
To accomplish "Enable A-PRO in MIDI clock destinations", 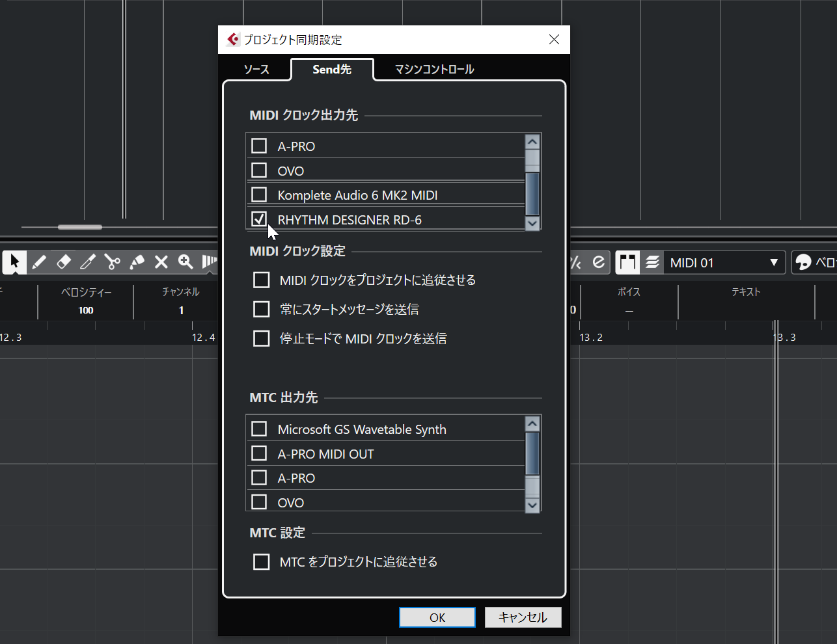I will point(259,146).
